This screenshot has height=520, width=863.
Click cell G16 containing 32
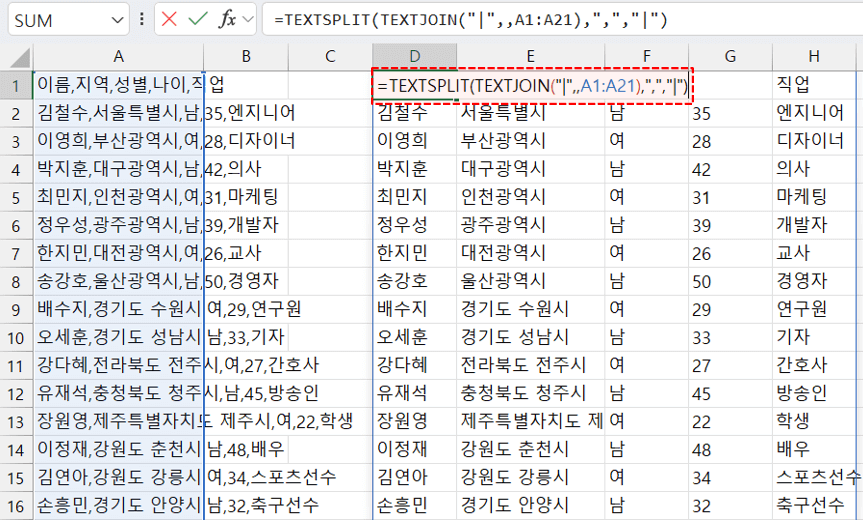pos(730,506)
